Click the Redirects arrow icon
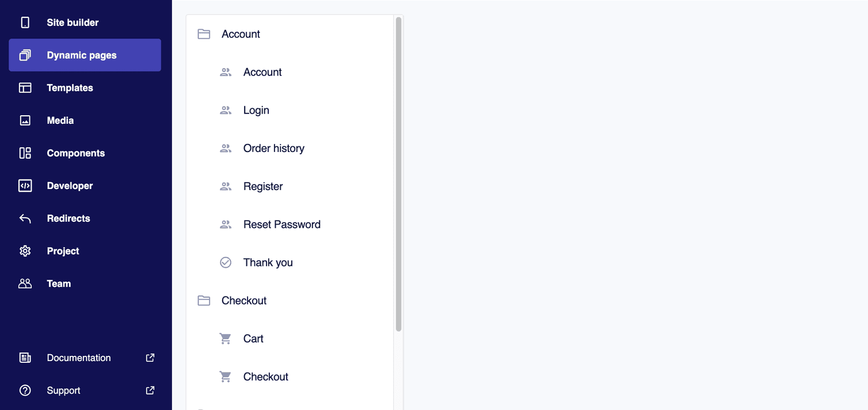Screen dimensions: 868x410 coord(25,218)
